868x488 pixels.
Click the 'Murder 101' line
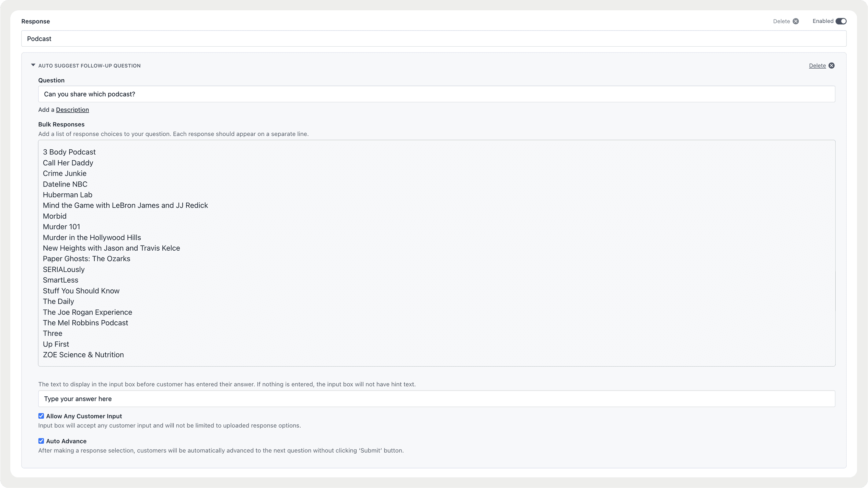pyautogui.click(x=61, y=227)
